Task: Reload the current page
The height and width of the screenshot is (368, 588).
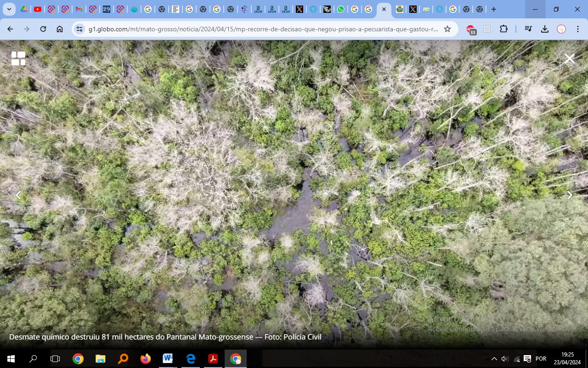Action: point(43,29)
